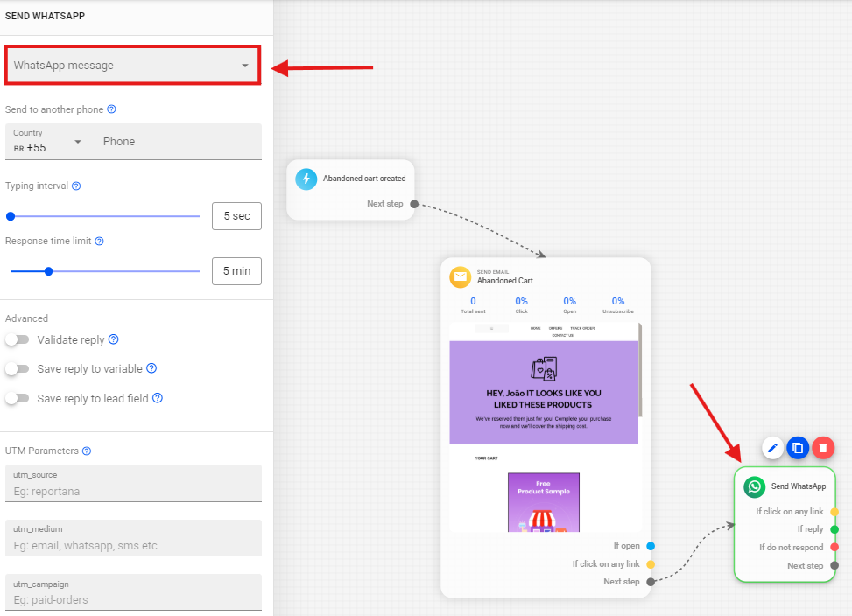This screenshot has width=852, height=616.
Task: Enable the Validate reply toggle
Action: [17, 339]
